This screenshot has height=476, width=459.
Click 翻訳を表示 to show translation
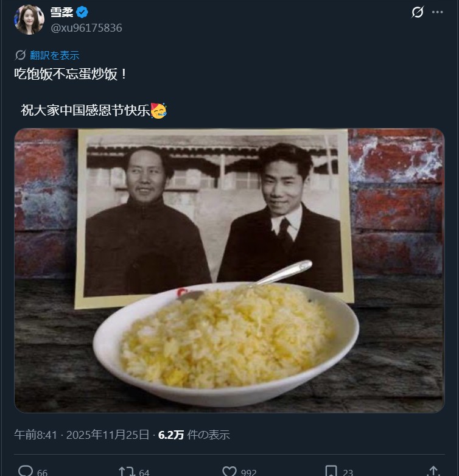click(x=55, y=55)
